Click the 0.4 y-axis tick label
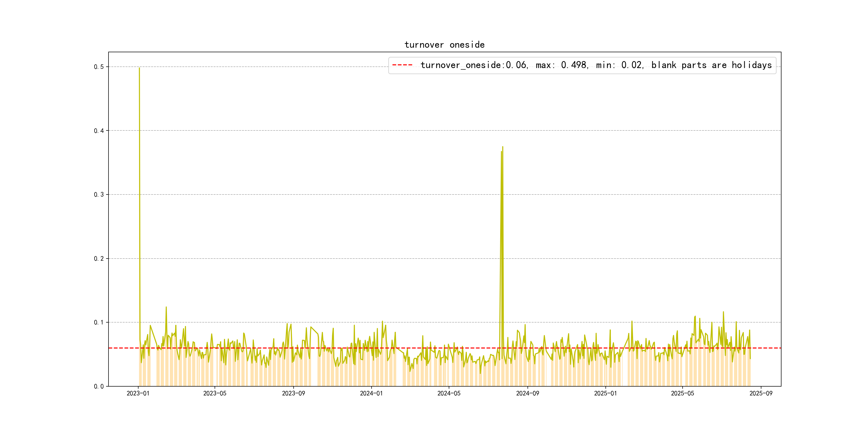This screenshot has width=868, height=434. pyautogui.click(x=99, y=131)
